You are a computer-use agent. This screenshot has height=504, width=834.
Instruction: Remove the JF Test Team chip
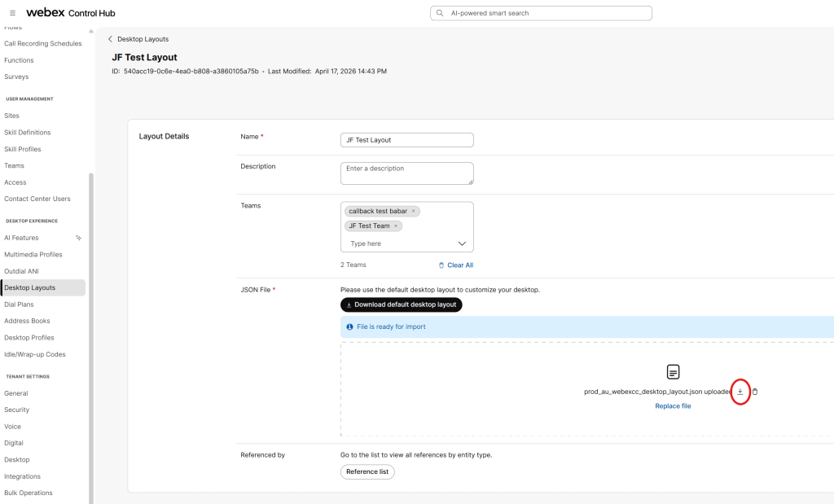point(396,226)
